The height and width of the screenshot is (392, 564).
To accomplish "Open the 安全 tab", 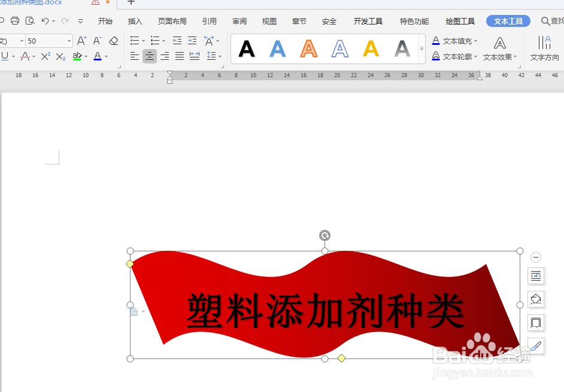I will coord(329,21).
